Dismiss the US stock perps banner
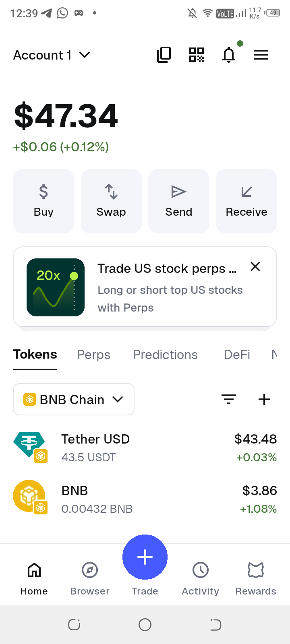The width and height of the screenshot is (290, 644). [255, 266]
